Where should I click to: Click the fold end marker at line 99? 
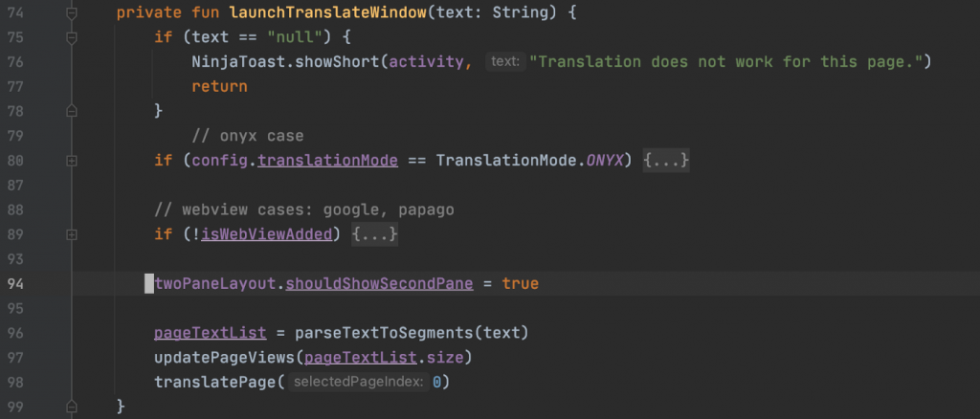point(72,407)
